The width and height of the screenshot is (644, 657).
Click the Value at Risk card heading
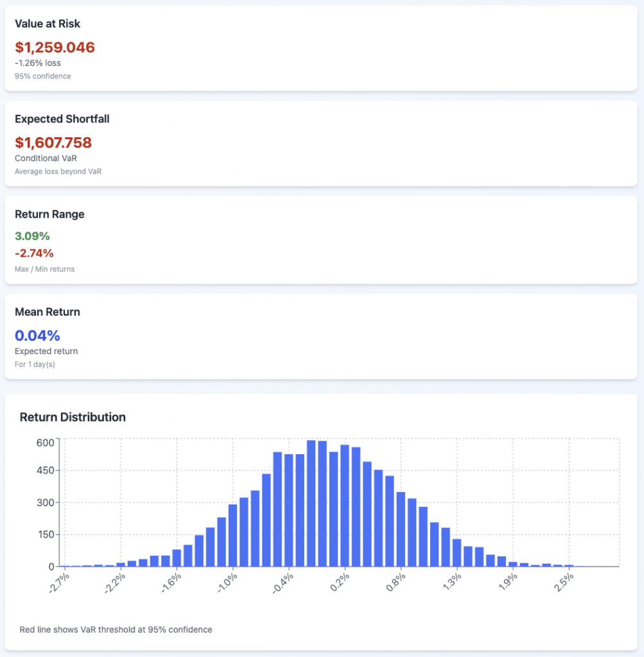48,24
